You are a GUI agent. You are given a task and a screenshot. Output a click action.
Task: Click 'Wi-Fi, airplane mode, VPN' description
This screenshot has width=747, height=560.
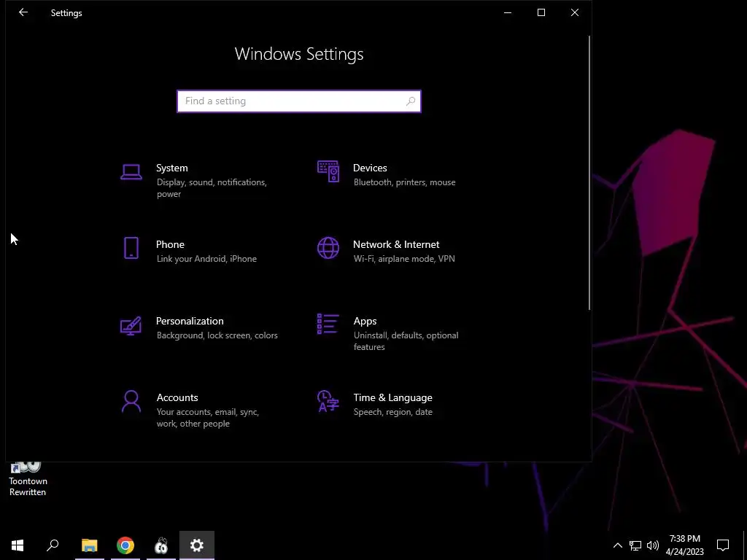(x=404, y=259)
